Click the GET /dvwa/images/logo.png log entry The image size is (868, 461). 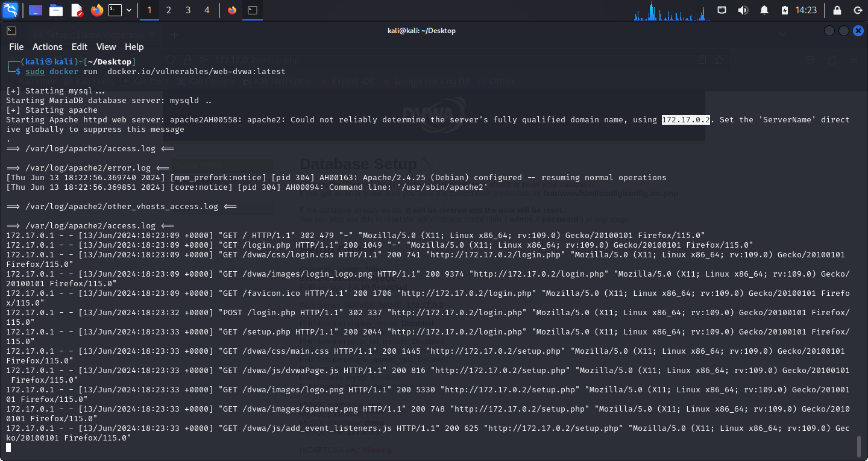point(428,394)
